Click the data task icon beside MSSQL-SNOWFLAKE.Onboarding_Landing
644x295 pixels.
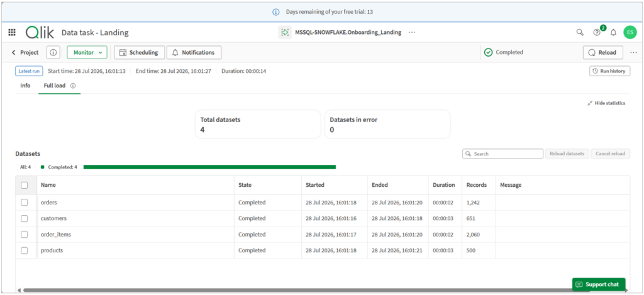tap(285, 32)
